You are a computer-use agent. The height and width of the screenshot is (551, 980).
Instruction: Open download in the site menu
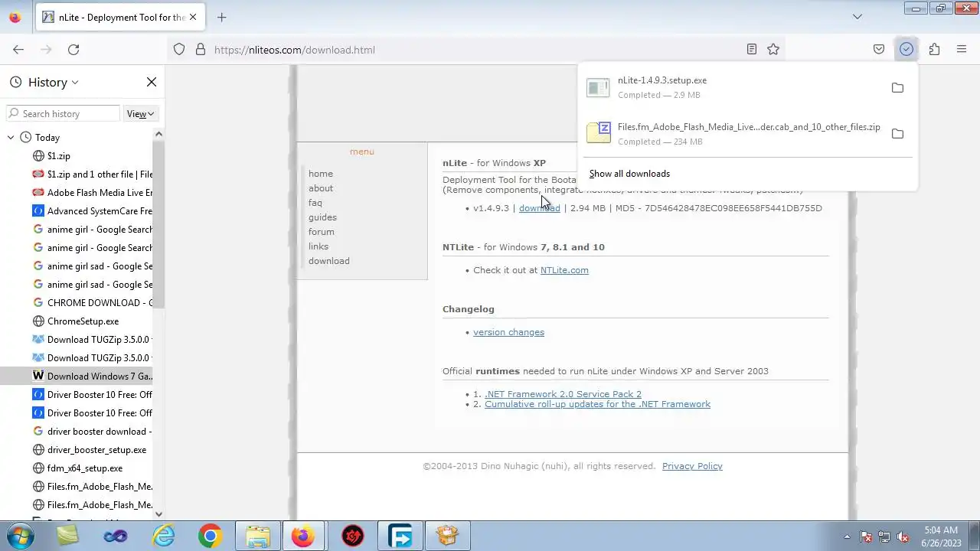pos(329,261)
